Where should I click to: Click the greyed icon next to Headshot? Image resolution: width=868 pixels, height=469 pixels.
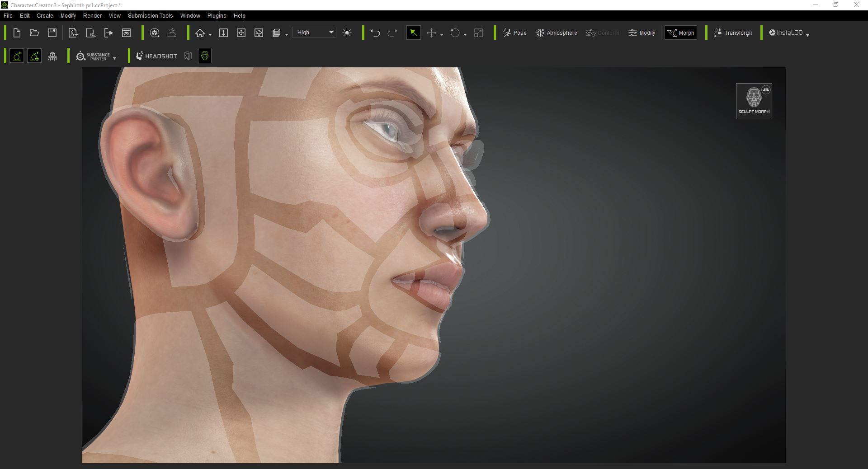click(x=188, y=56)
